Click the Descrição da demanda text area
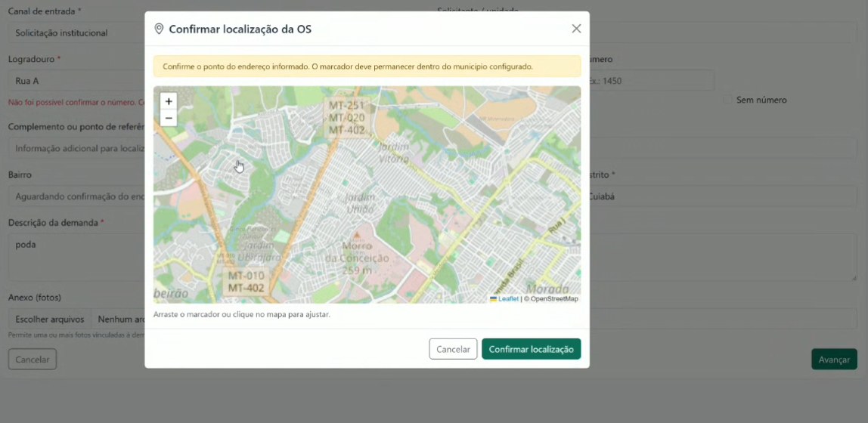Viewport: 868px width, 423px height. tap(76, 257)
